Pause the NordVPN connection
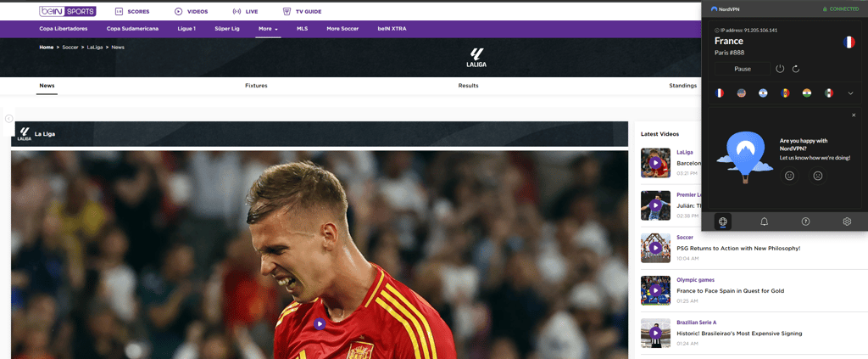 coord(743,69)
